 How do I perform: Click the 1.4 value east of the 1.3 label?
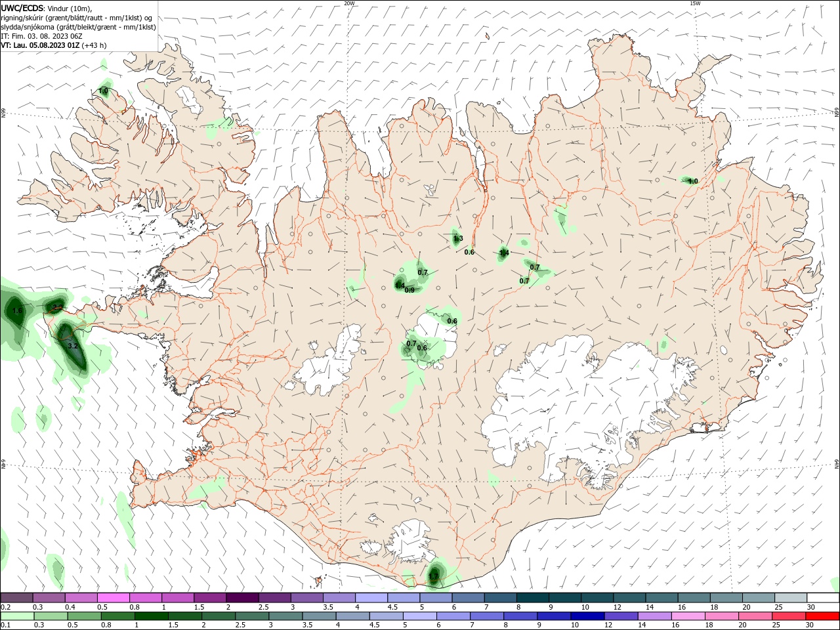pos(504,253)
